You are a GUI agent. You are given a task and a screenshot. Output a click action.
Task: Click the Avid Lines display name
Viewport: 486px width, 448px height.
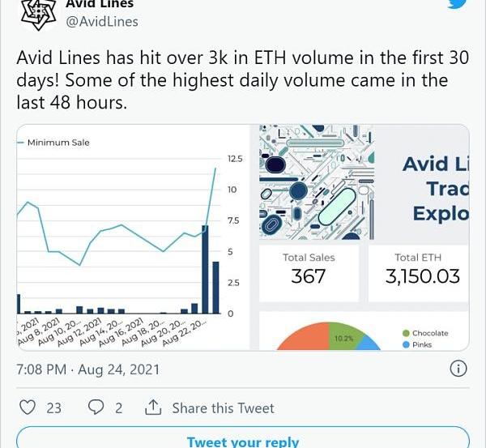click(x=100, y=4)
